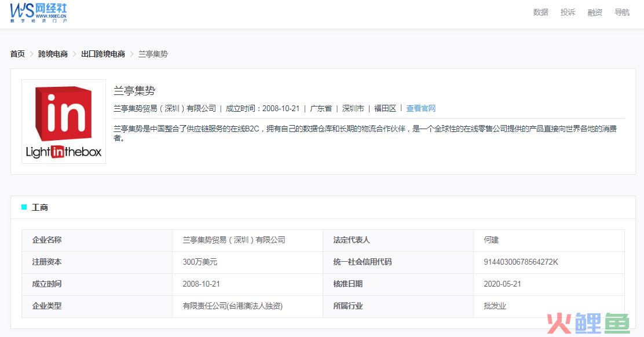The width and height of the screenshot is (644, 337).
Task: Click the 300万美元 value cell
Action: pyautogui.click(x=248, y=262)
